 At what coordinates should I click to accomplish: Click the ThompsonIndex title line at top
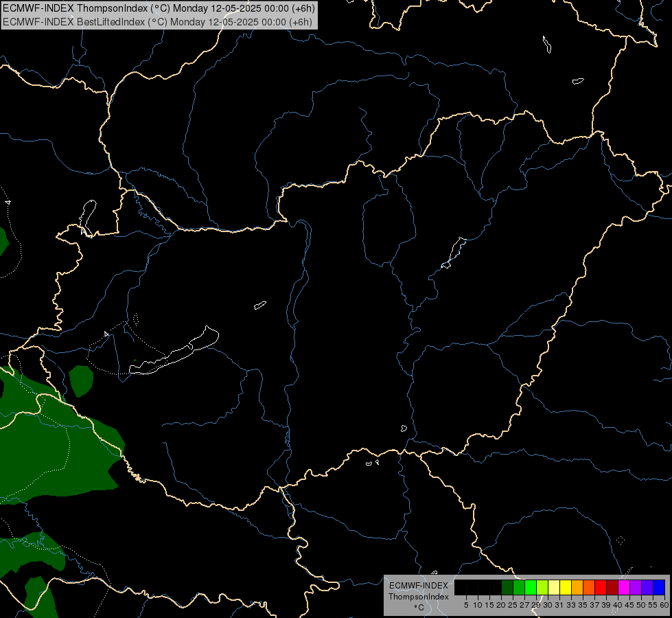159,8
